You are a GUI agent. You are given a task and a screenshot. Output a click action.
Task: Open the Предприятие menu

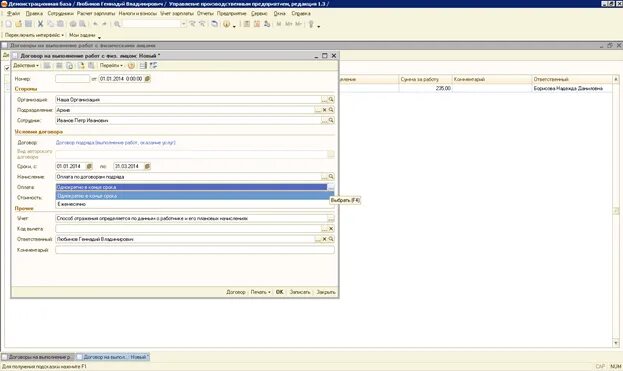(x=232, y=14)
